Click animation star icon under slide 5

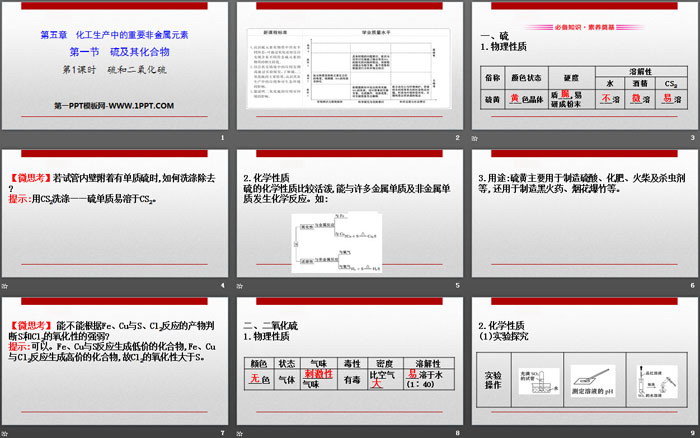(240, 286)
